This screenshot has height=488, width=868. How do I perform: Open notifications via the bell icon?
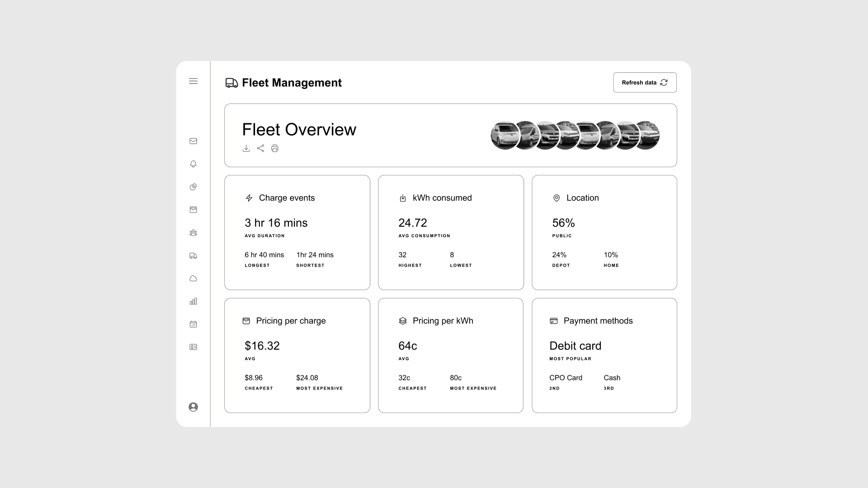pyautogui.click(x=193, y=164)
